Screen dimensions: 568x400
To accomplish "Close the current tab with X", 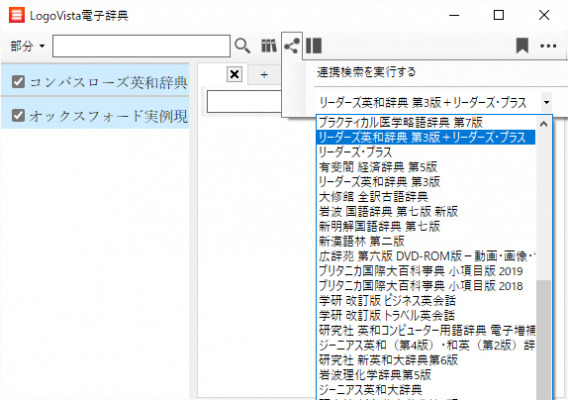I will pyautogui.click(x=234, y=74).
